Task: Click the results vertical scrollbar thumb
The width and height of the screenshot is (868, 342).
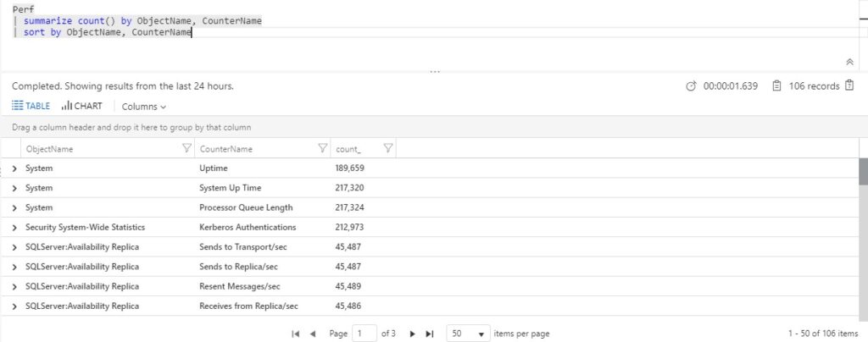Action: pyautogui.click(x=863, y=171)
